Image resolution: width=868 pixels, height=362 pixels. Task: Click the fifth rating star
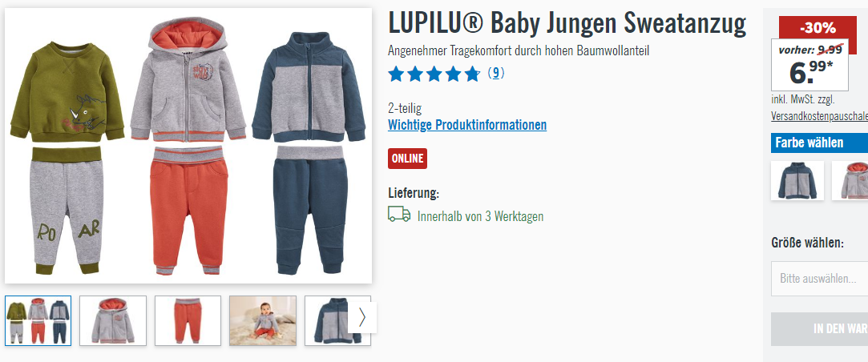(472, 74)
